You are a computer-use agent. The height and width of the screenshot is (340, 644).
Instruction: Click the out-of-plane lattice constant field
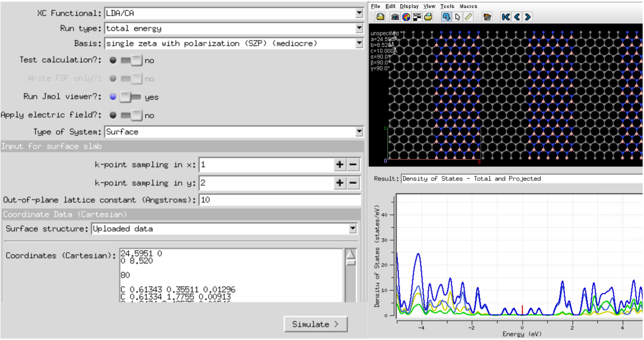[280, 200]
